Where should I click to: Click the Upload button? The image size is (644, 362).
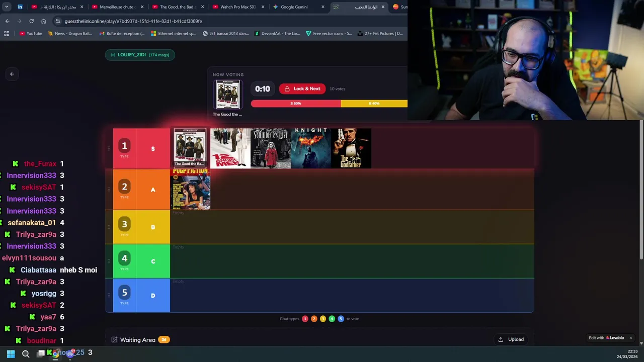[511, 339]
